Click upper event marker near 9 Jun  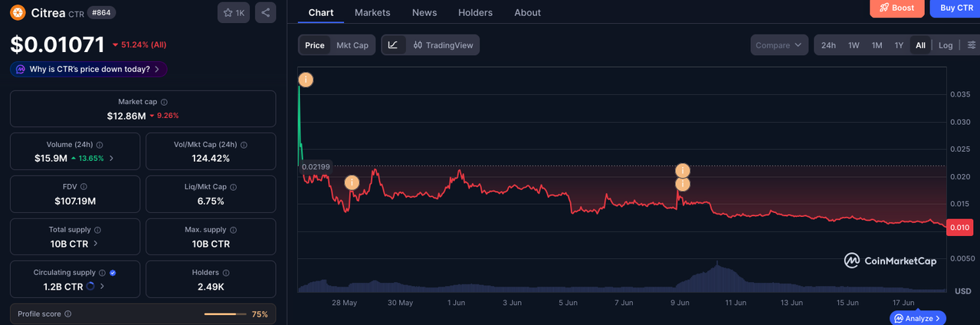pyautogui.click(x=683, y=170)
